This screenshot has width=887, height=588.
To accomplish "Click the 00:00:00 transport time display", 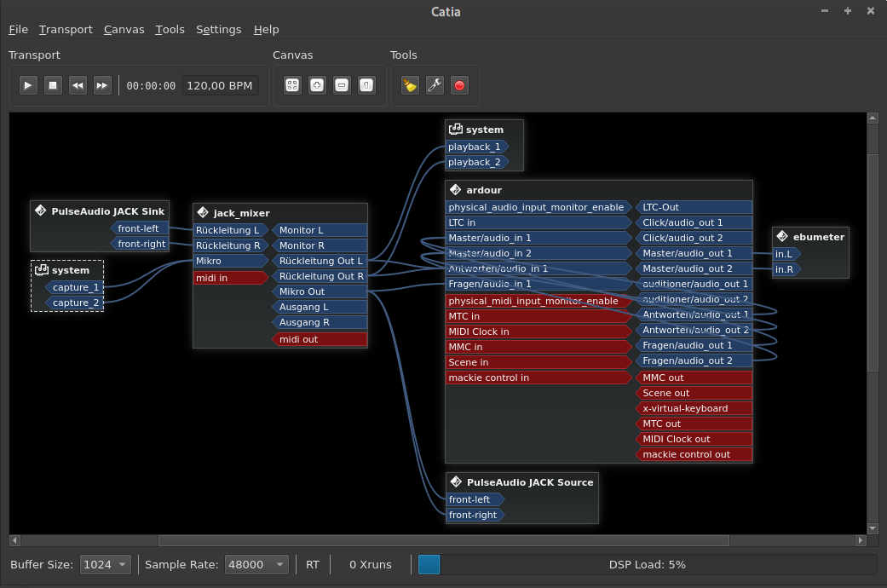I will click(151, 86).
